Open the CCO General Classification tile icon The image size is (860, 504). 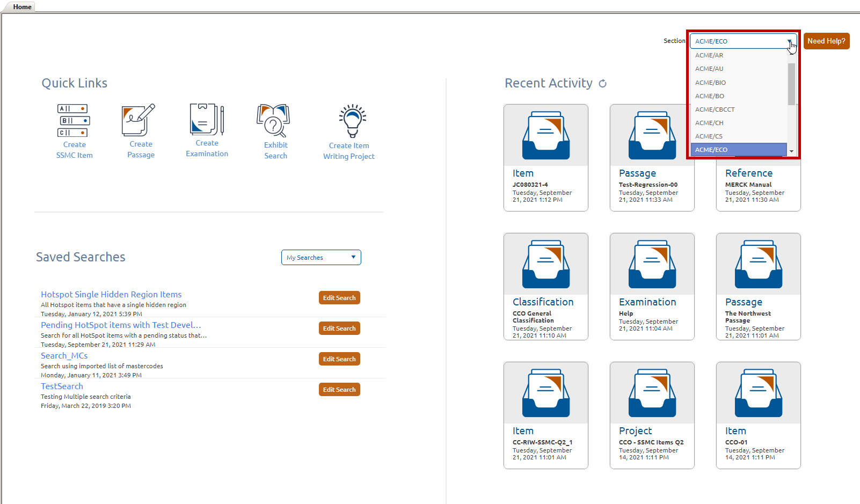point(545,264)
